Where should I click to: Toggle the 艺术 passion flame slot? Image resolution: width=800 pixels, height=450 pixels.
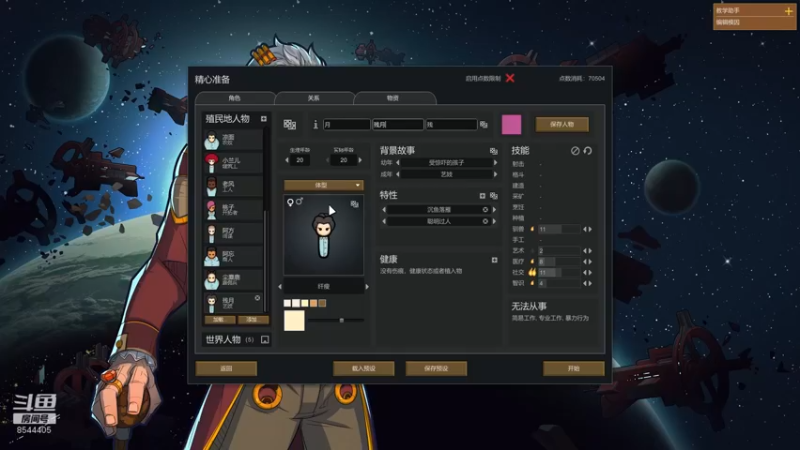point(532,251)
